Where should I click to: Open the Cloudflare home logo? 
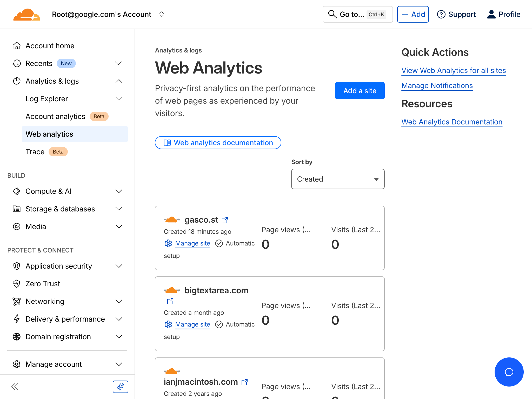pos(26,14)
